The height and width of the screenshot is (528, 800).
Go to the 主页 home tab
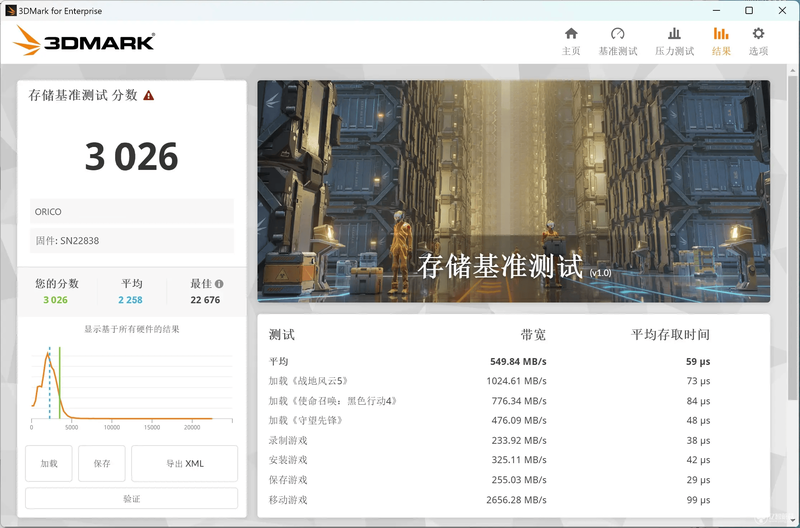coord(571,42)
